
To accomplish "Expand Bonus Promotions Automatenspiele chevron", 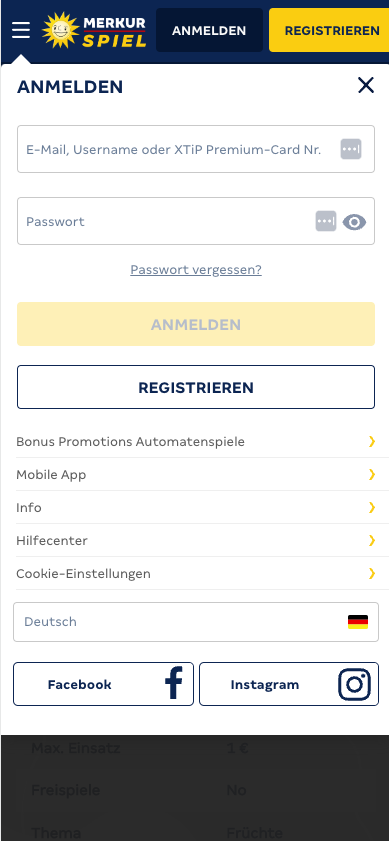I will click(x=372, y=441).
